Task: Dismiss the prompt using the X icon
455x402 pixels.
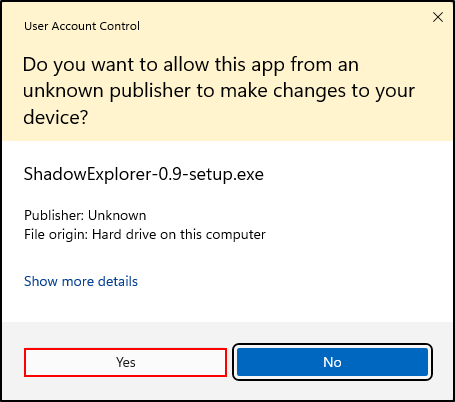Action: [438, 17]
